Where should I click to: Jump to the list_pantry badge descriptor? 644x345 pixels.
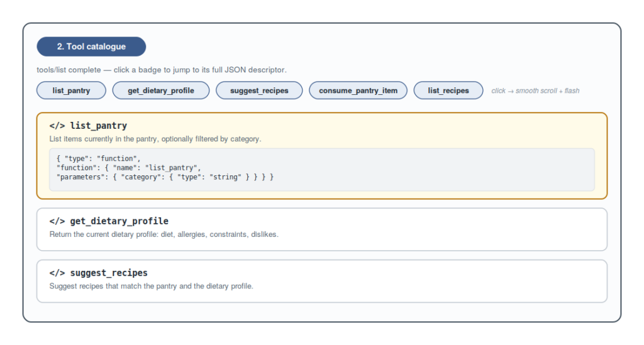tap(71, 90)
